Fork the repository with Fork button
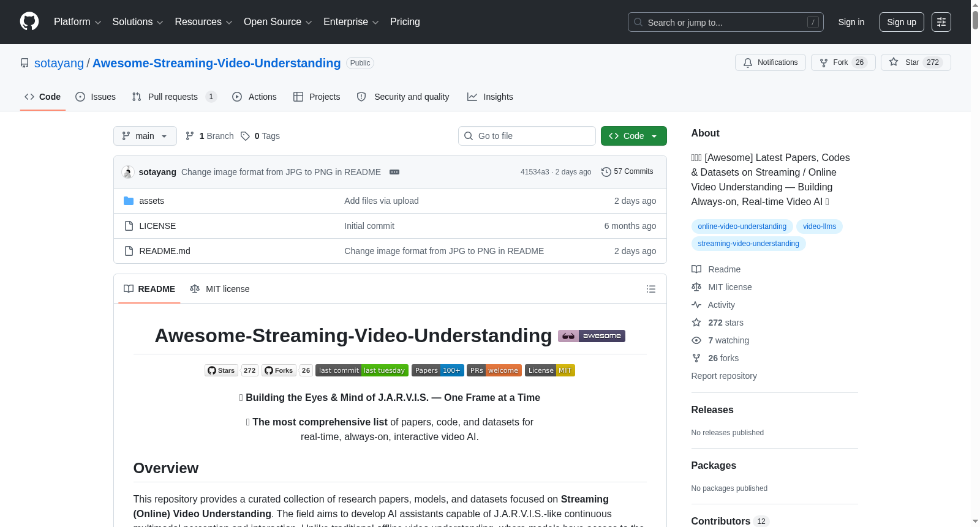The height and width of the screenshot is (527, 980). point(843,62)
